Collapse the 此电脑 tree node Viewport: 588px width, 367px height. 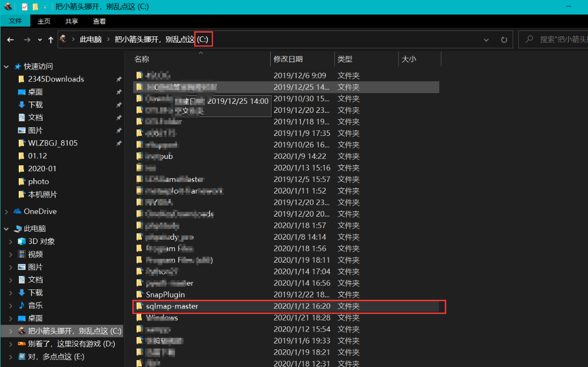coord(6,228)
